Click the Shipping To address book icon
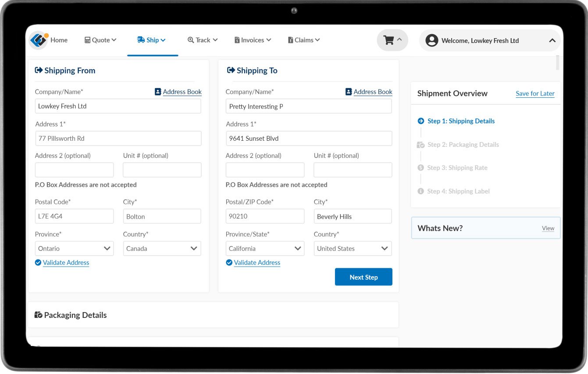The height and width of the screenshot is (374, 588). tap(349, 92)
